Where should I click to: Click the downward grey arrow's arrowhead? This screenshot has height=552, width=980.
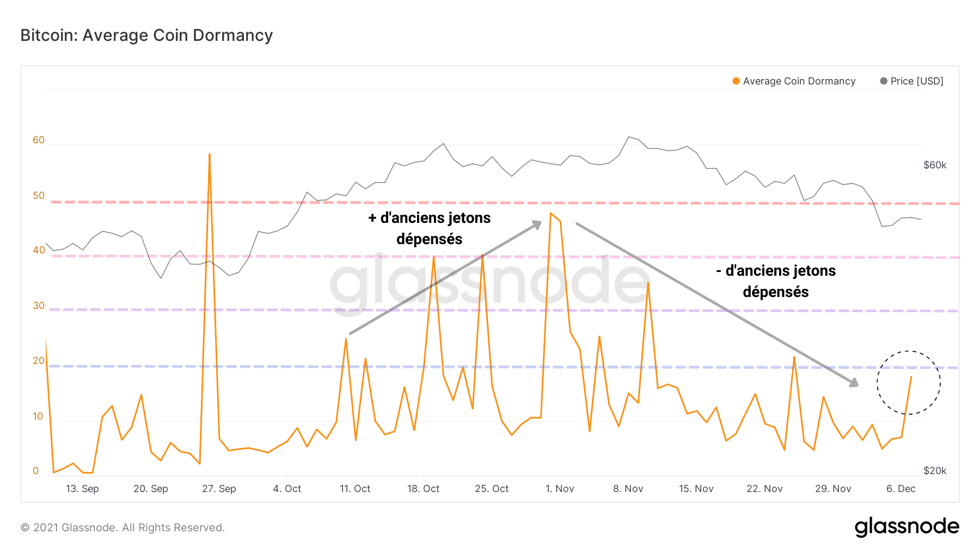[854, 383]
